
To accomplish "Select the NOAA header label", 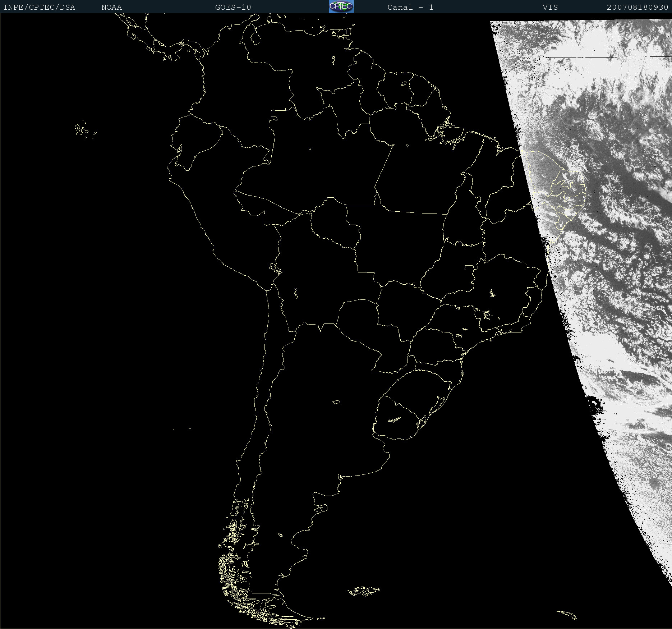I will [x=111, y=7].
